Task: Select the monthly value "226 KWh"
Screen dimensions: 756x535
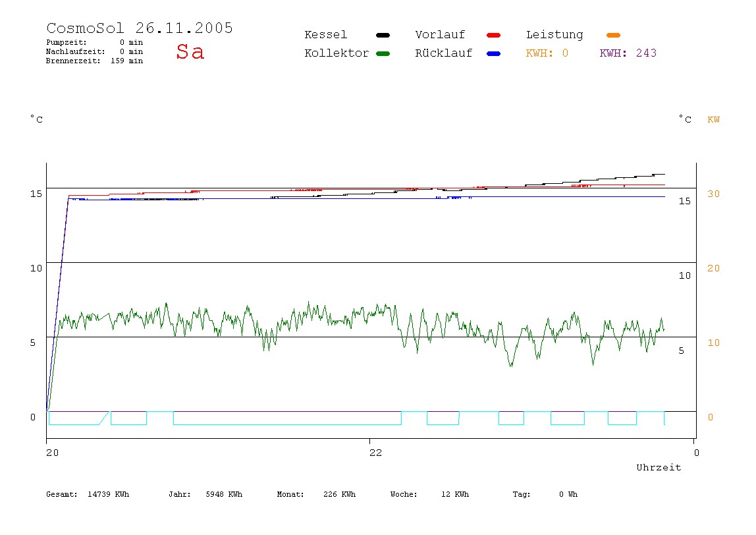Action: point(339,494)
